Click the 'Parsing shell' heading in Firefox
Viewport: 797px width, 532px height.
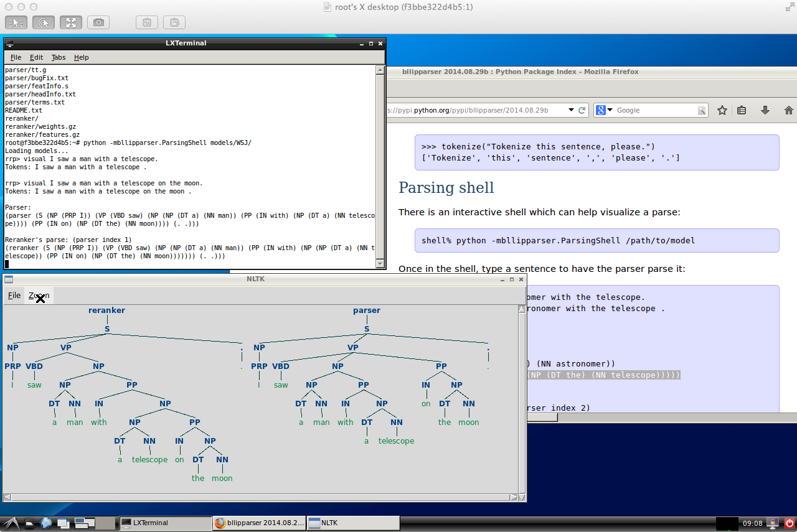[x=446, y=187]
